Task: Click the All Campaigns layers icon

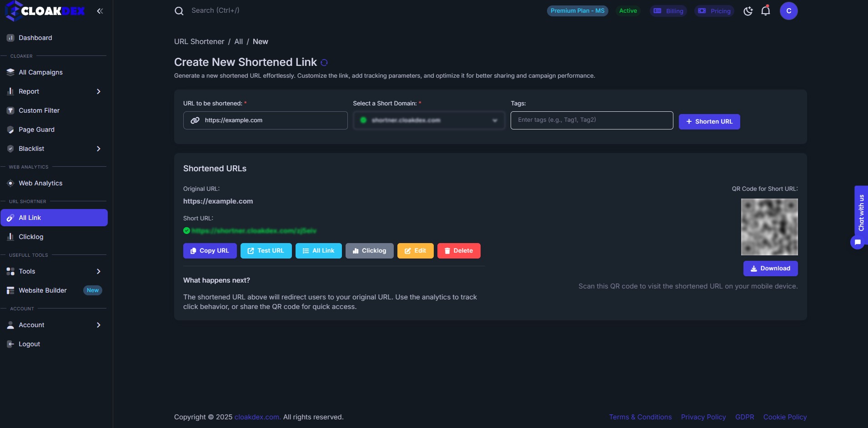Action: point(10,72)
